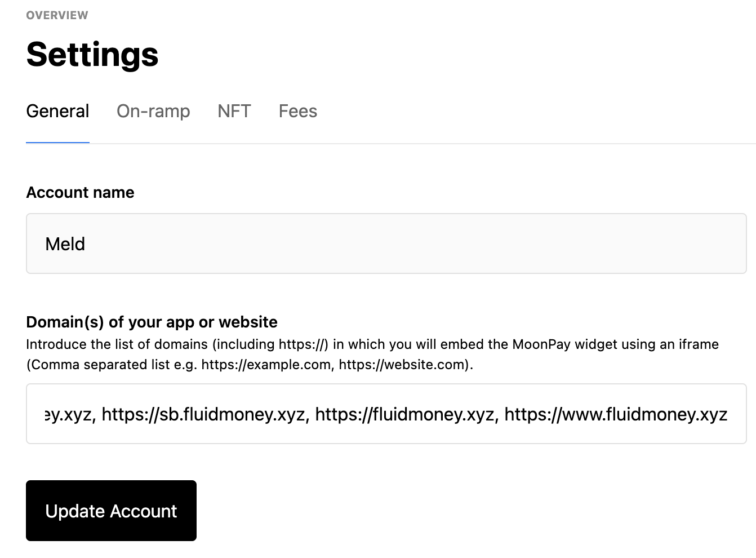Select the Fees tab
The height and width of the screenshot is (558, 756).
coord(297,111)
